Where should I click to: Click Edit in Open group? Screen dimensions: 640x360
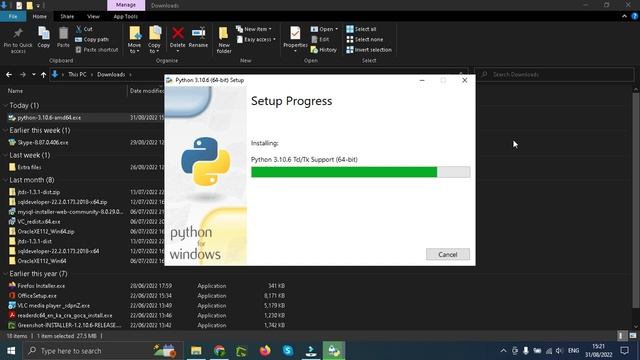(x=320, y=40)
